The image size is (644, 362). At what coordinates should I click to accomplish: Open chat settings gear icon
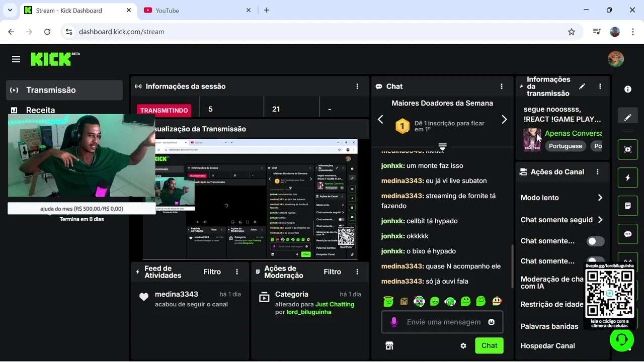pyautogui.click(x=463, y=346)
